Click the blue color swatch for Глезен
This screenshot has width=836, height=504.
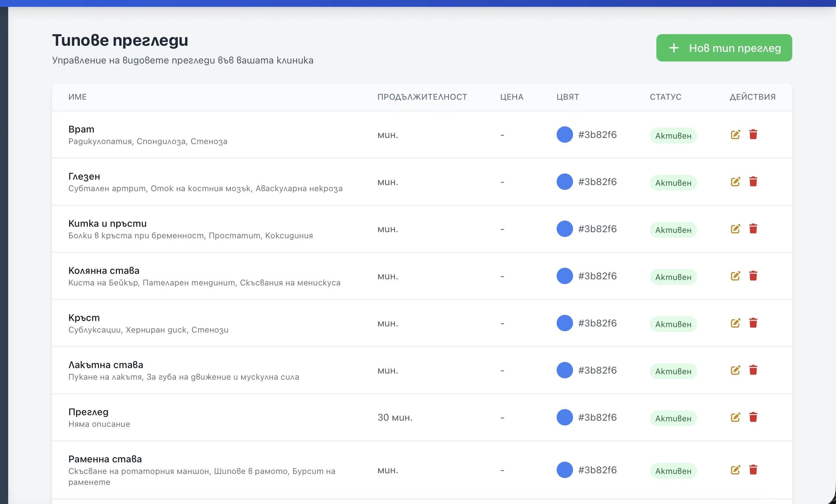(565, 182)
